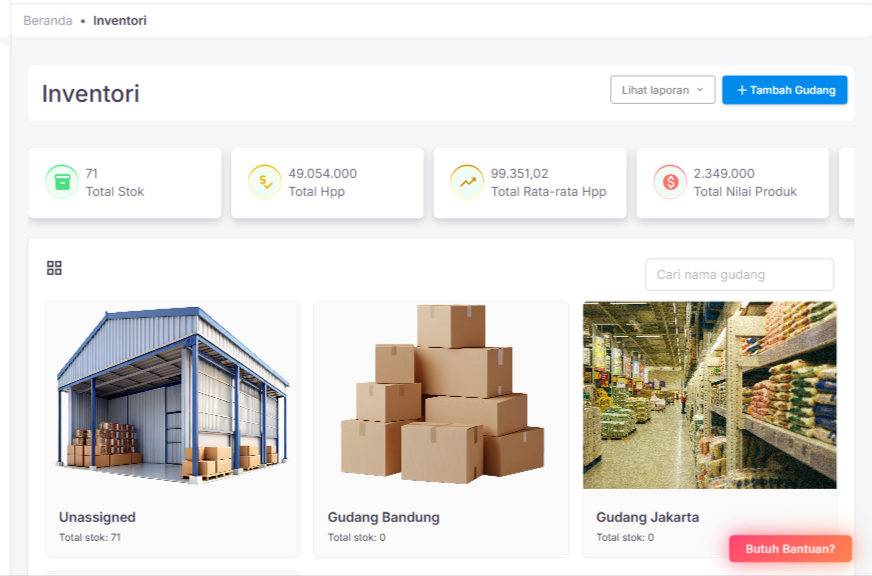Click the yellow Total Hpp dollar icon
This screenshot has height=576, width=872.
click(265, 182)
